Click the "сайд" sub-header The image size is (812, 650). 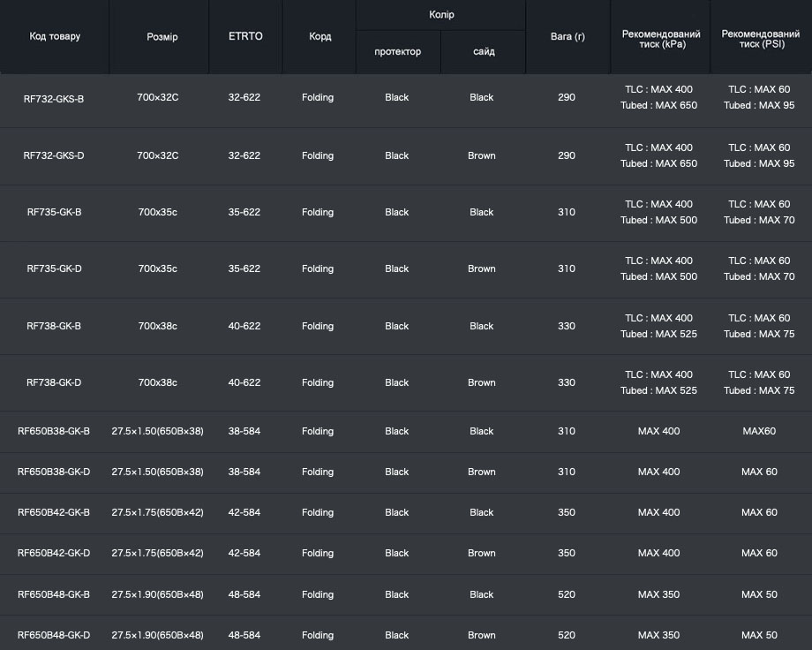483,51
